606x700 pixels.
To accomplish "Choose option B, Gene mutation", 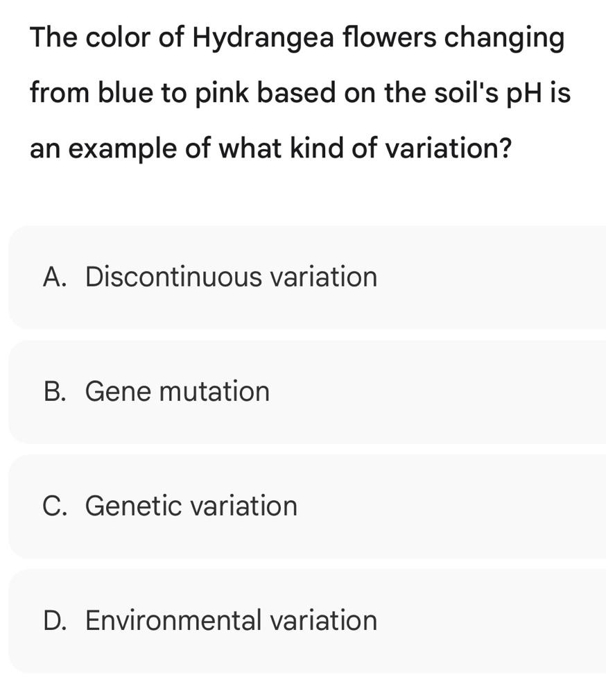I will (305, 392).
